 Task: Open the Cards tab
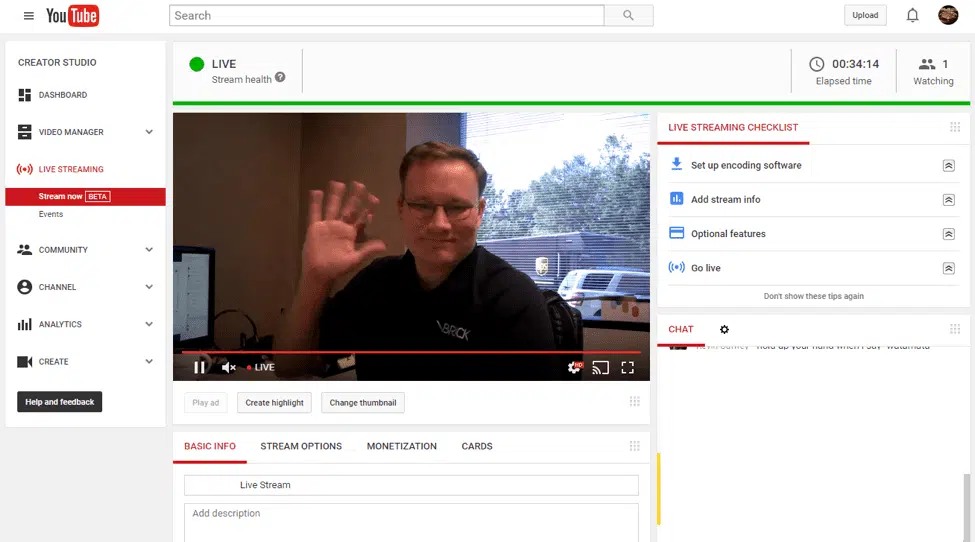pos(477,446)
